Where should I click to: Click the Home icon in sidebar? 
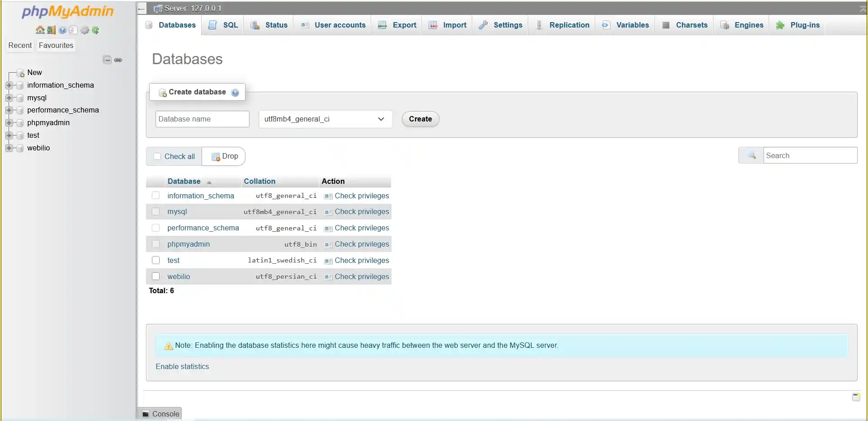click(40, 30)
